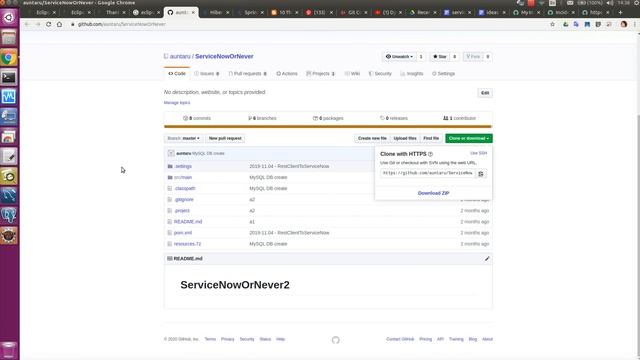Open the About footer link
Screen dimensions: 640x360
487,339
